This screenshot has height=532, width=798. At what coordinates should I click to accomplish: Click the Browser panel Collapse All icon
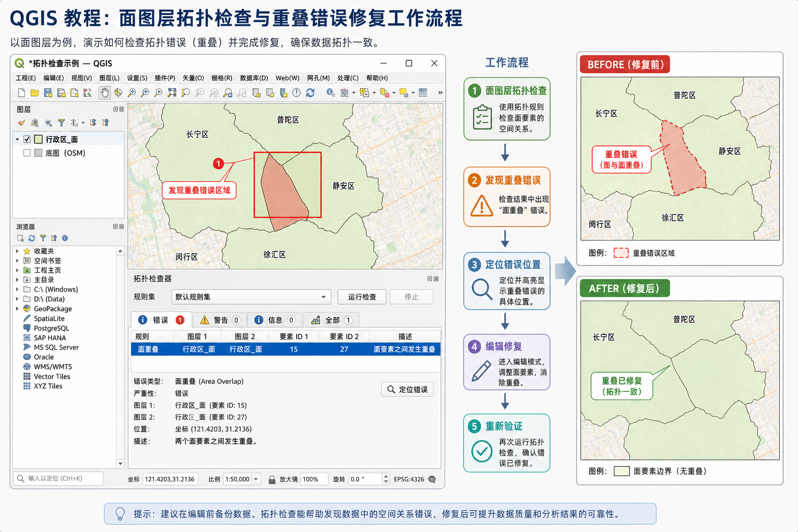(x=54, y=238)
